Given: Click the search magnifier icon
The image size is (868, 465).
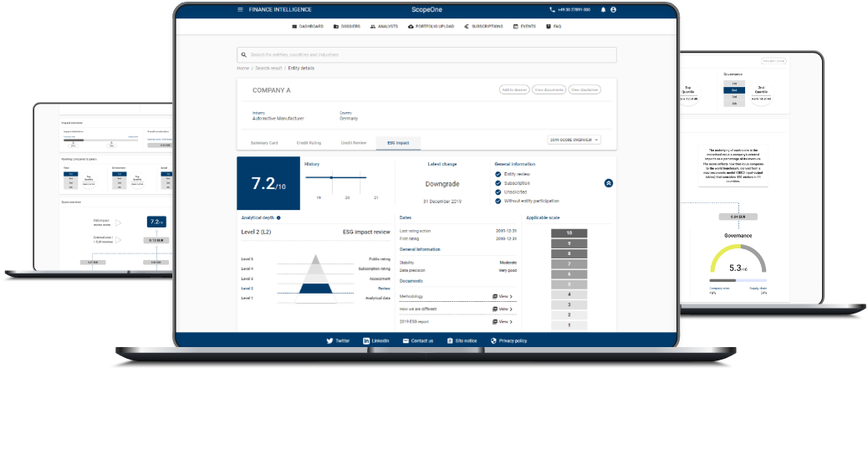Looking at the screenshot, I should tap(243, 55).
